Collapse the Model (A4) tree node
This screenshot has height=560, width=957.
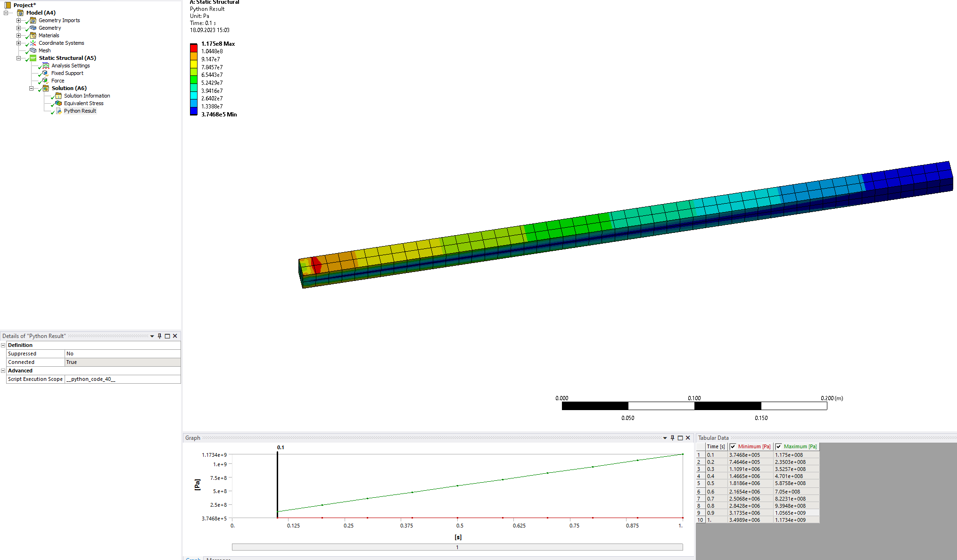click(6, 13)
